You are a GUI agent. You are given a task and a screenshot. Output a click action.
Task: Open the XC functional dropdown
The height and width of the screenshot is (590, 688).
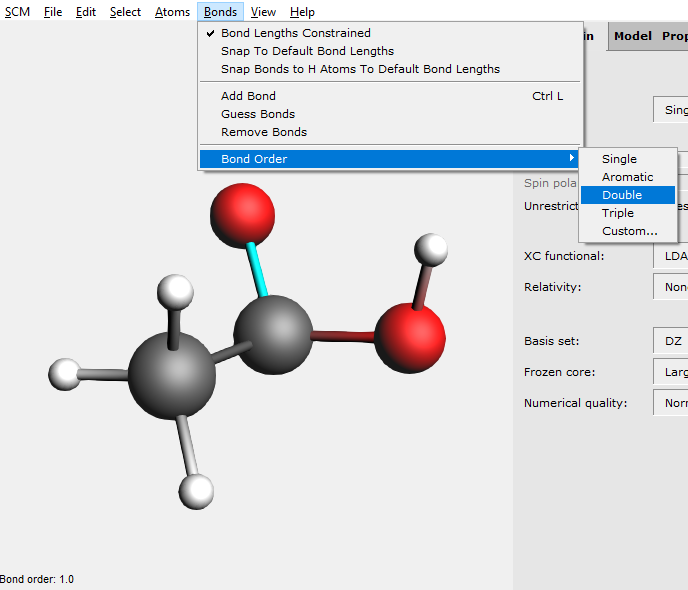click(670, 256)
